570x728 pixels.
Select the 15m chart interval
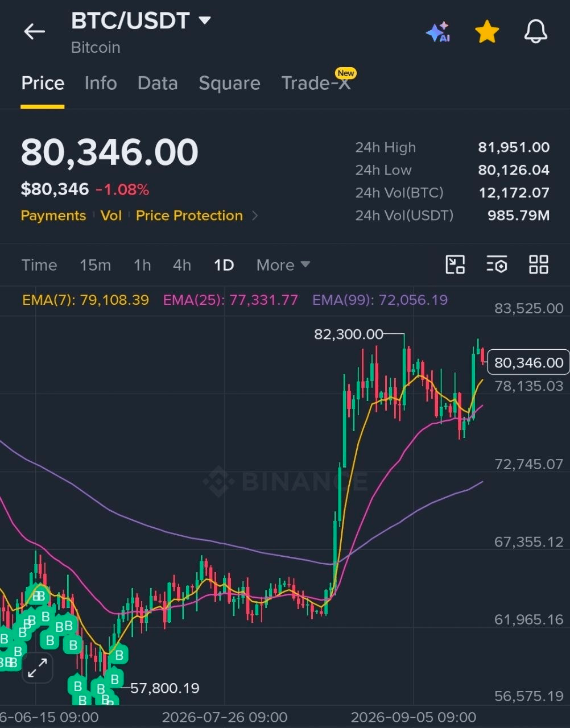(95, 265)
